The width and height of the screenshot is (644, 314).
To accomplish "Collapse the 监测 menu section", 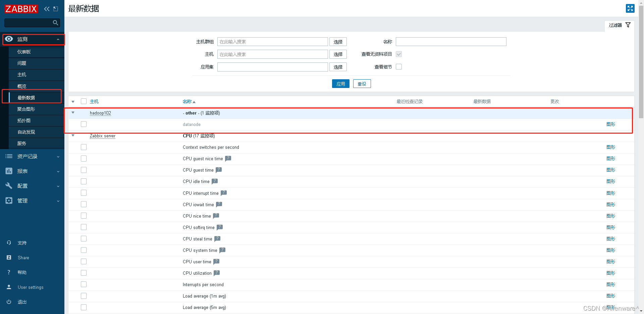I will [x=58, y=39].
